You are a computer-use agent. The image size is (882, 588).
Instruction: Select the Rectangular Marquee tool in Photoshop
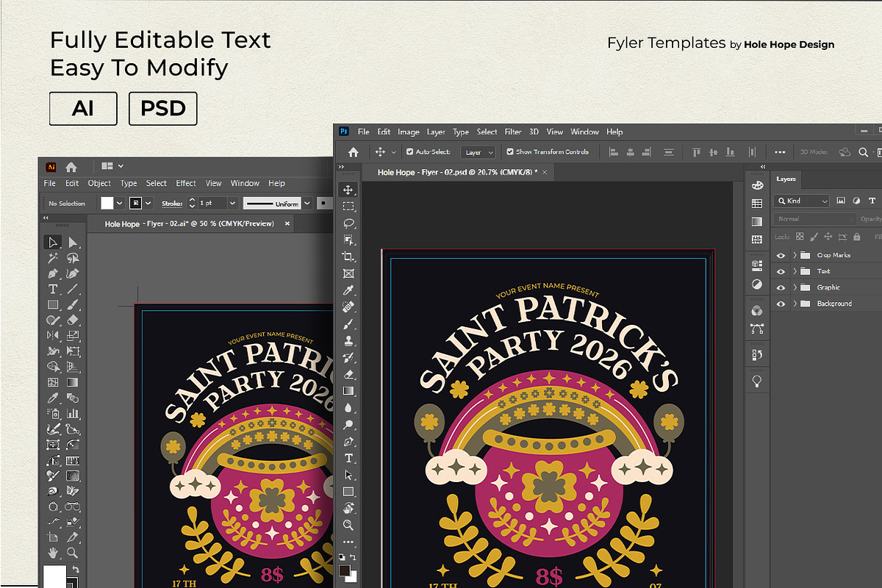pos(348,207)
